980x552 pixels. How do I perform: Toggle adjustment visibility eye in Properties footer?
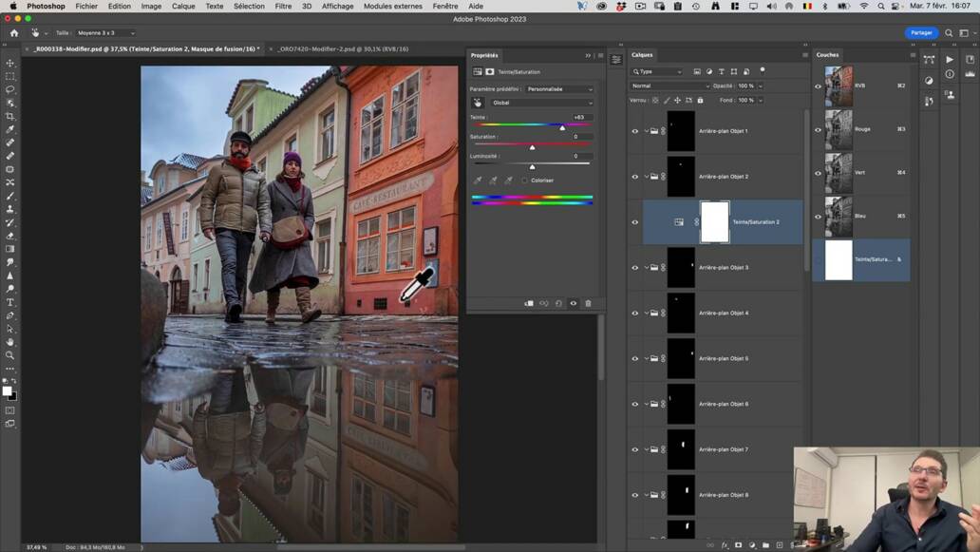tap(574, 303)
